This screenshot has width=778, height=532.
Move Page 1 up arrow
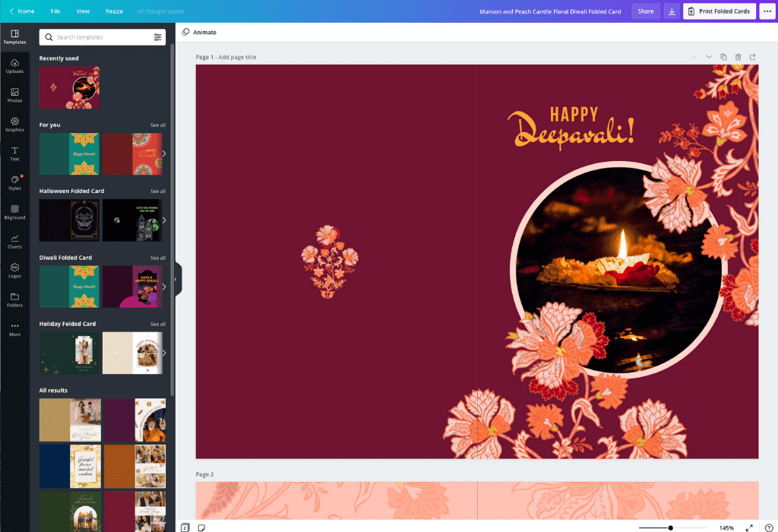(x=694, y=57)
